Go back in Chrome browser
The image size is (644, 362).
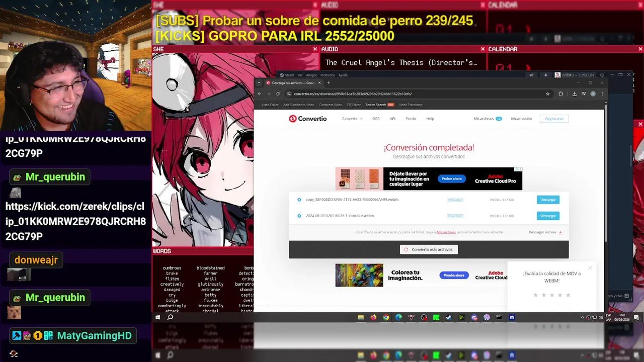click(260, 94)
